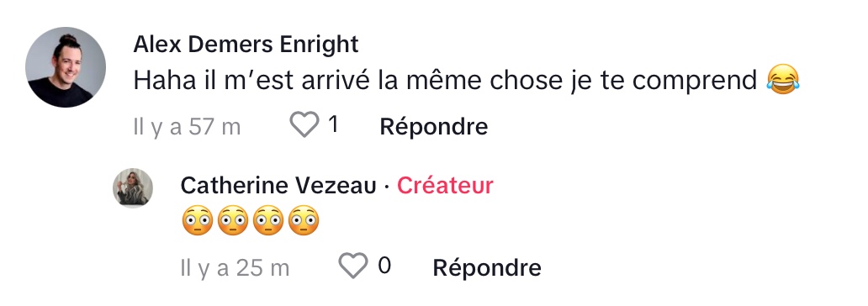Click the second flushed-face emoji in reply

[x=232, y=221]
